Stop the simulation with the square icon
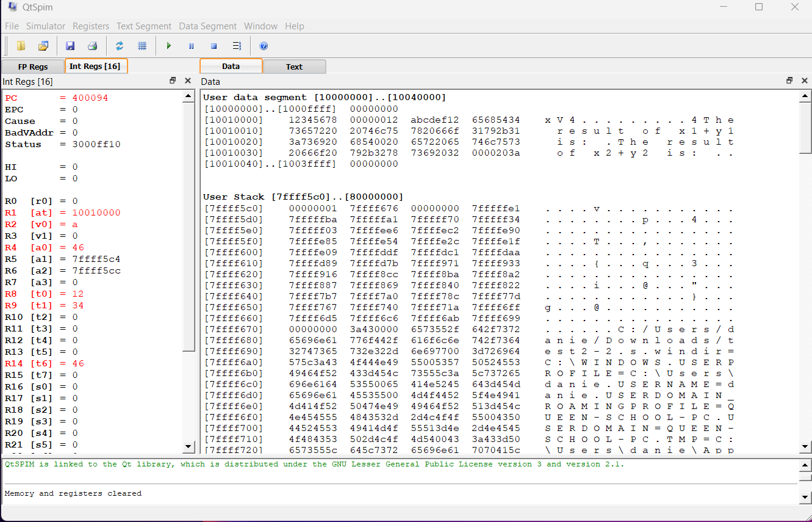 point(214,46)
